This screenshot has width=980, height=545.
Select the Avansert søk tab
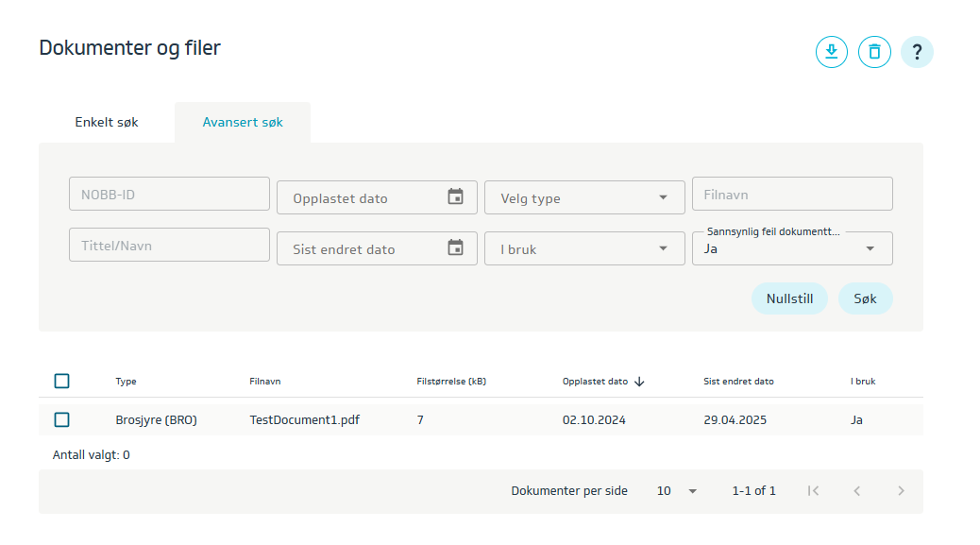243,123
